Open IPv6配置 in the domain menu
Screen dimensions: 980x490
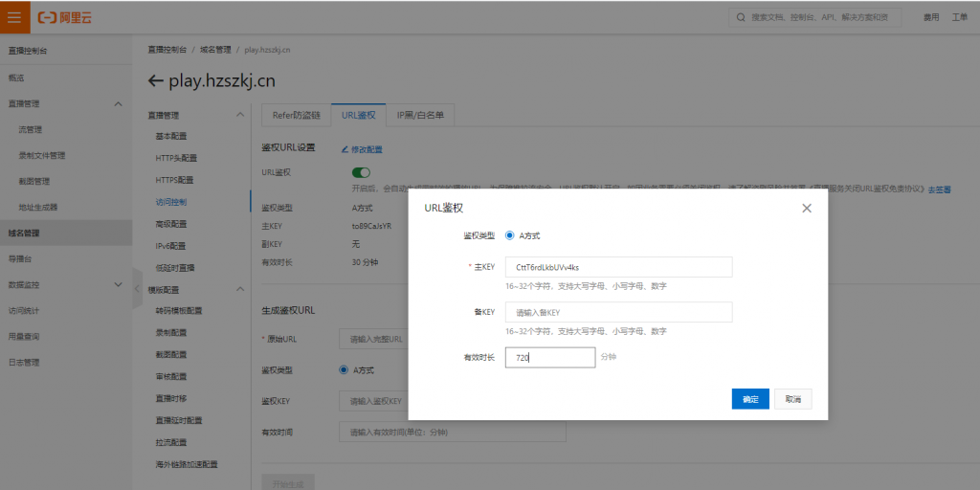[170, 246]
